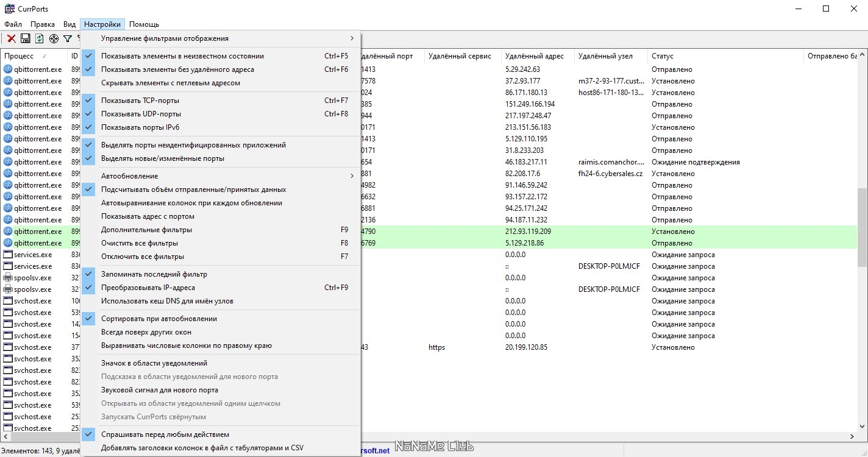Click the fh24-6.cybersales.cz host cell
This screenshot has height=457, width=868.
(x=611, y=174)
